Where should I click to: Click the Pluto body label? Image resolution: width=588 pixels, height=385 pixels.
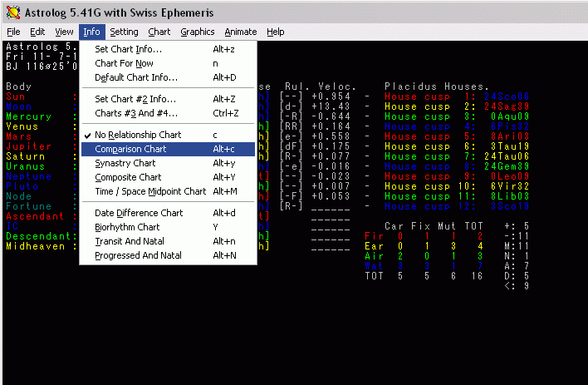click(22, 186)
